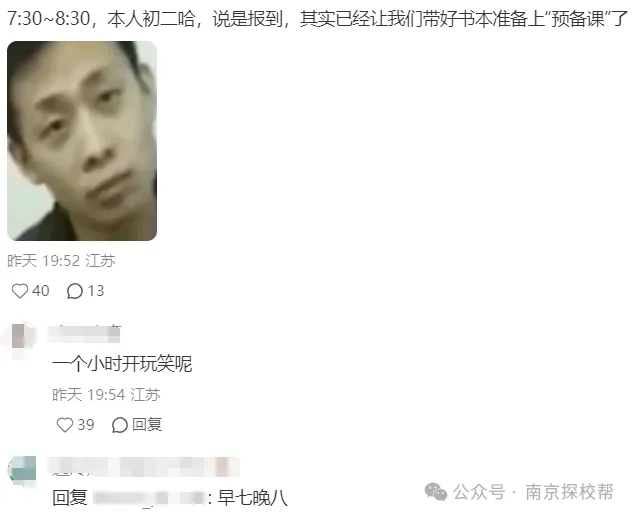Open the post's 13 comments via the bubble icon

pyautogui.click(x=75, y=291)
